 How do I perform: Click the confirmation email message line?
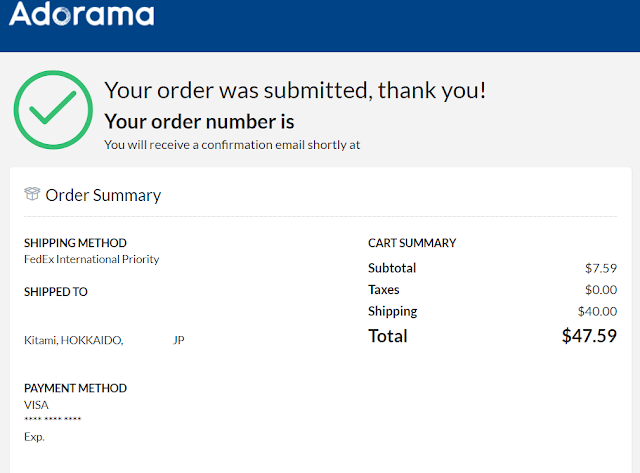point(232,145)
